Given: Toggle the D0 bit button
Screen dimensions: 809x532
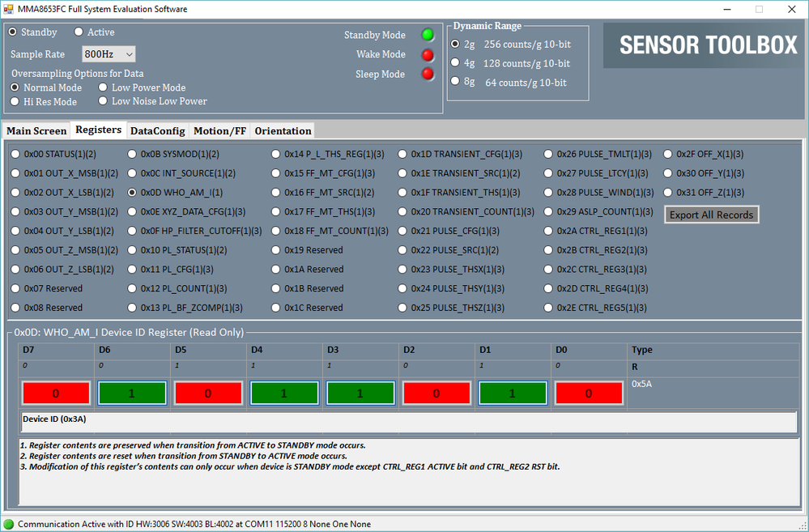Looking at the screenshot, I should [589, 394].
